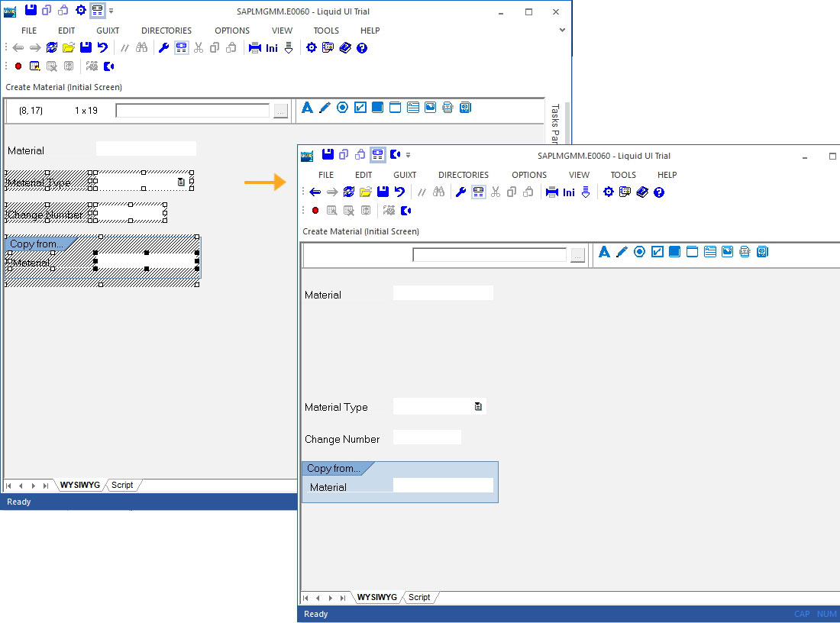Open the quick access dropdown in the back window title bar
840x623 pixels.
pyautogui.click(x=111, y=11)
